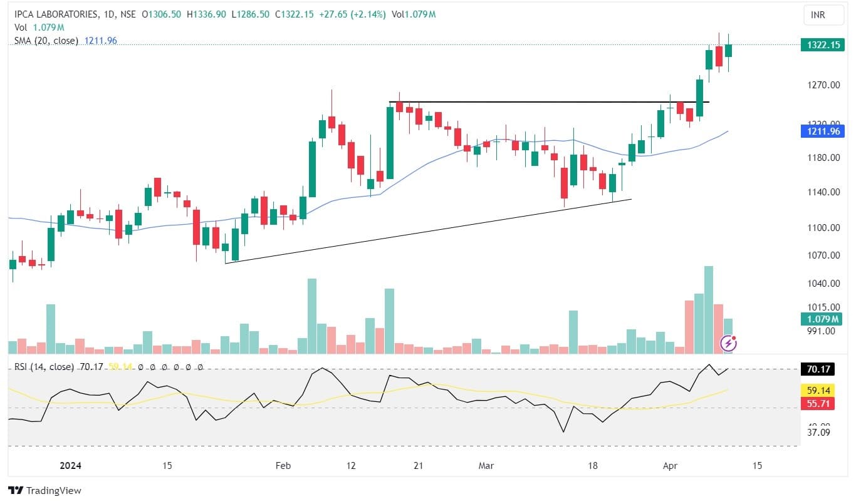Click the 1015.00 price axis value
This screenshot has height=504, width=856.
(822, 307)
